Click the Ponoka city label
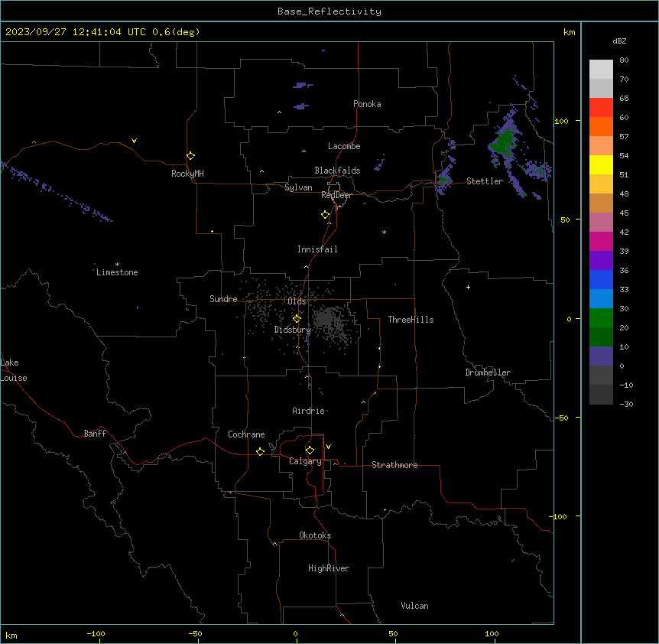659x644 pixels. click(367, 104)
